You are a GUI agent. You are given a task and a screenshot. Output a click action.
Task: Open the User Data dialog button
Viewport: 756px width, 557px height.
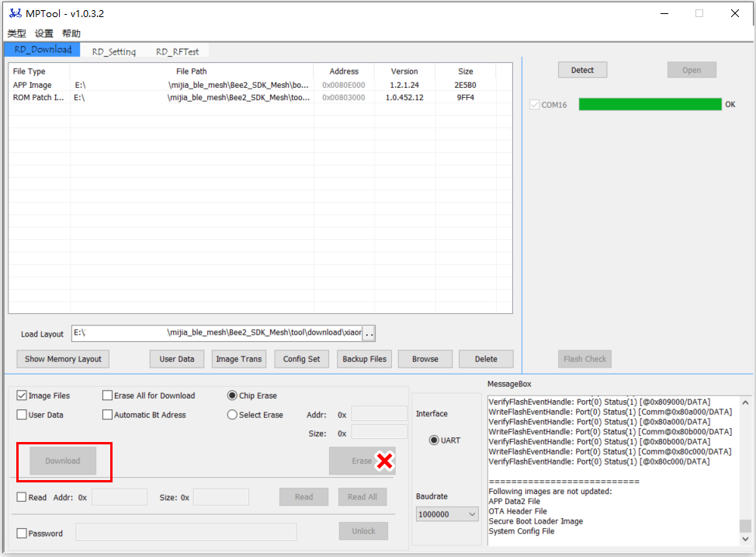177,359
